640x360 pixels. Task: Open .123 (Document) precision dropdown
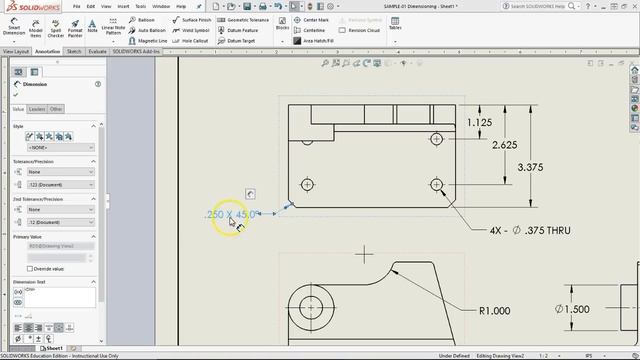point(61,184)
